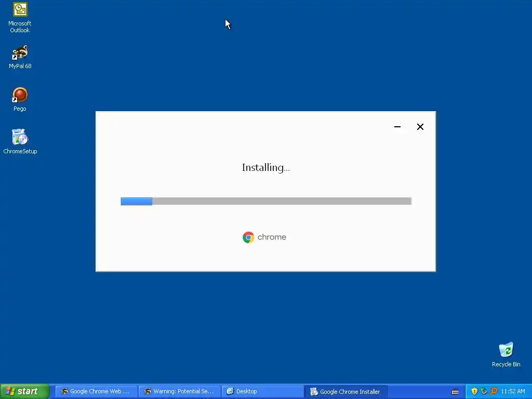Screen dimensions: 532x399
Task: Select the Microsoft Outlook desktop icon
Action: click(x=20, y=18)
